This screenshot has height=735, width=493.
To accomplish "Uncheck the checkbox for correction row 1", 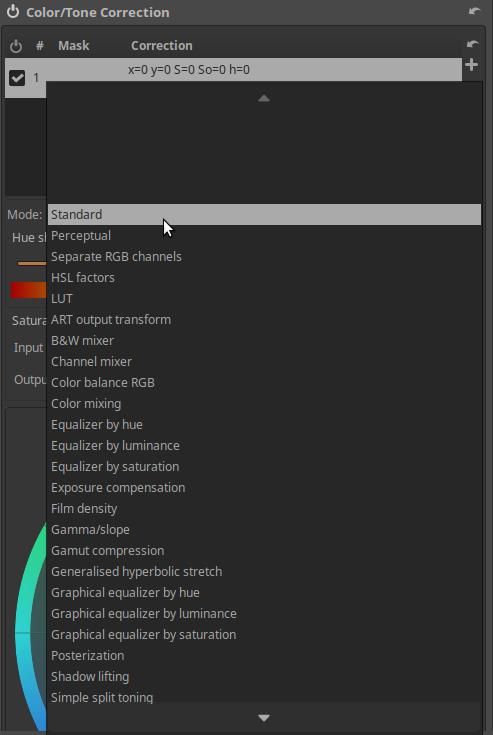I will [17, 78].
